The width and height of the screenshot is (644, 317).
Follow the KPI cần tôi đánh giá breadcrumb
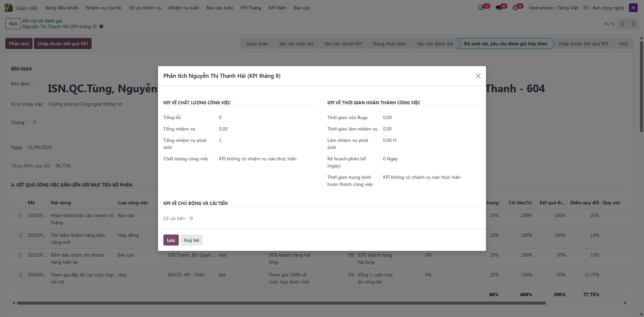42,21
